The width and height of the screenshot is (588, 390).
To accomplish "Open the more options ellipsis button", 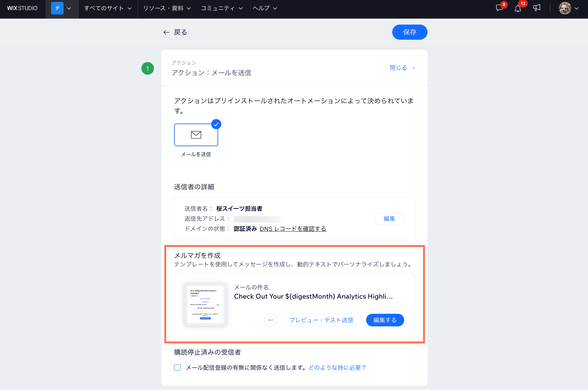I will tap(270, 320).
